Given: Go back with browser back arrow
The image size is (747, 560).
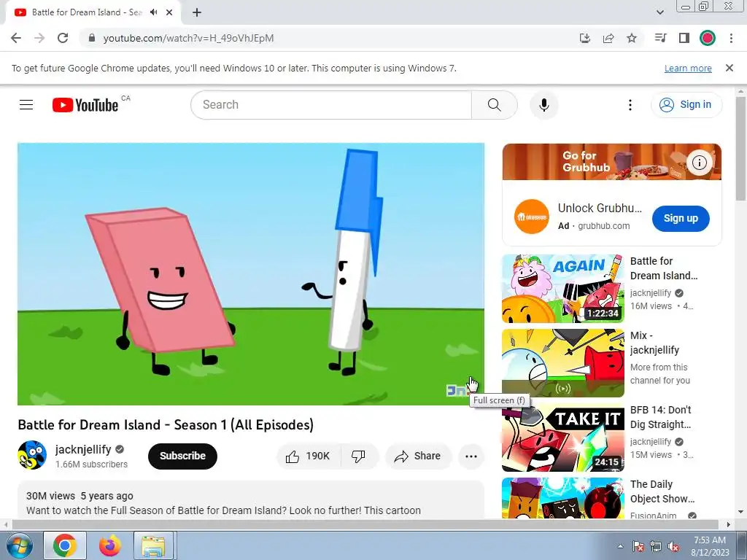Looking at the screenshot, I should [16, 38].
